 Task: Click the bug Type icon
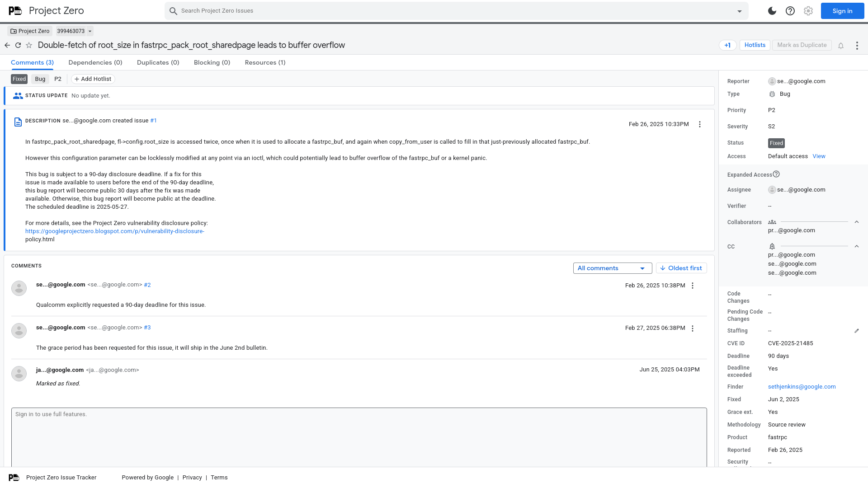pyautogui.click(x=772, y=94)
